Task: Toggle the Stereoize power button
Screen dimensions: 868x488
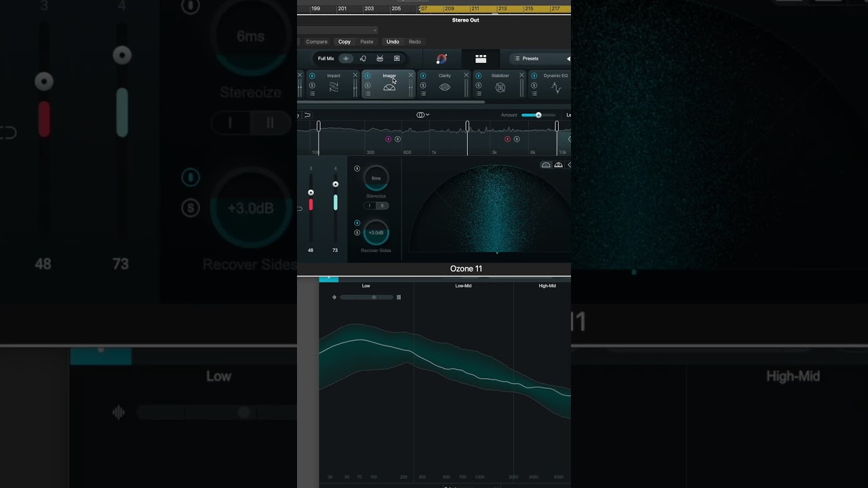Action: (x=357, y=169)
